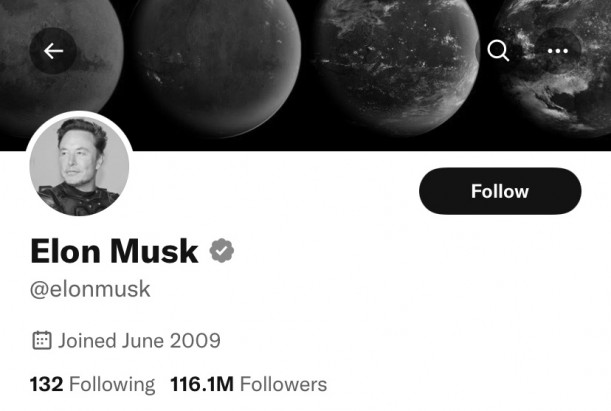This screenshot has width=611, height=411.
Task: Follow the @elonmusk account
Action: pyautogui.click(x=500, y=191)
